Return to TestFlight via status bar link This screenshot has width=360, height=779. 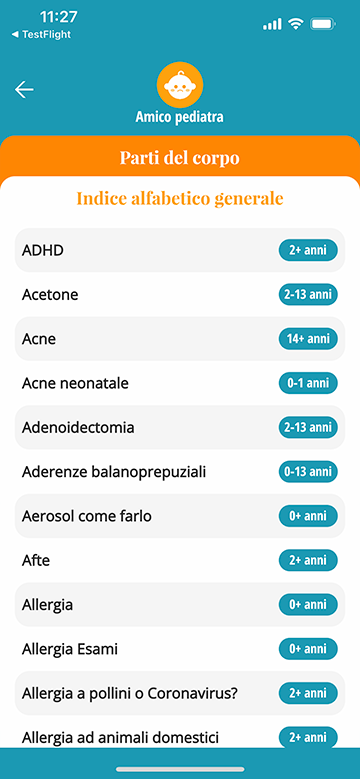[41, 34]
